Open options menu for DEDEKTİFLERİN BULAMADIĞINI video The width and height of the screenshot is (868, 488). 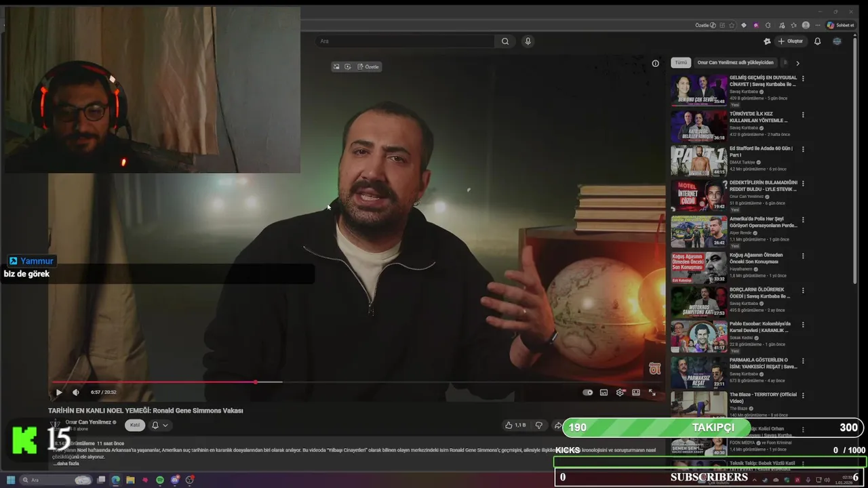pos(803,184)
